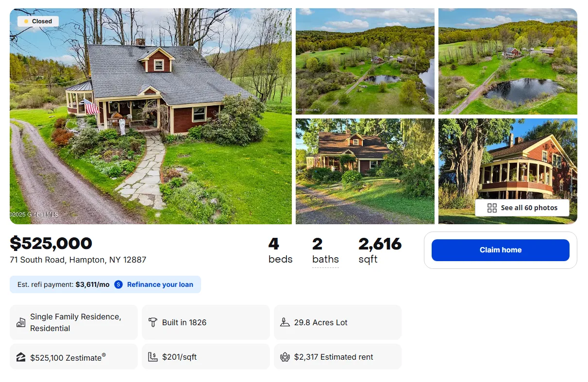Viewport: 588px width, 382px height.
Task: Open the bottom-middle driveway house photo
Action: 365,171
